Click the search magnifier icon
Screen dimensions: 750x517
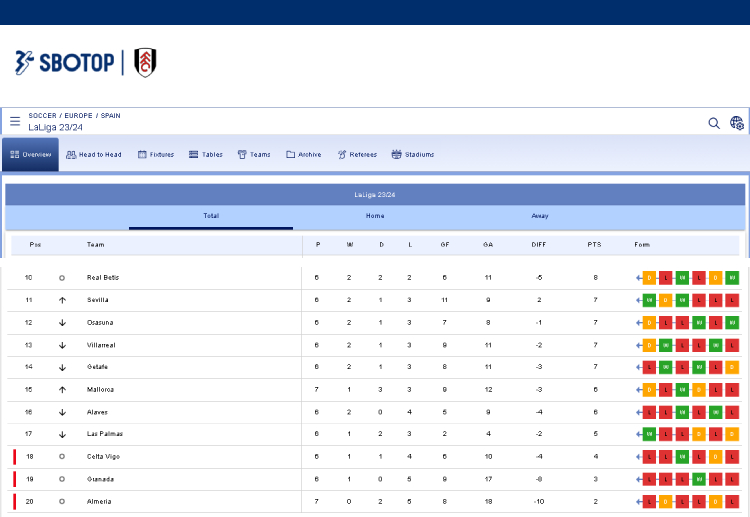[714, 123]
